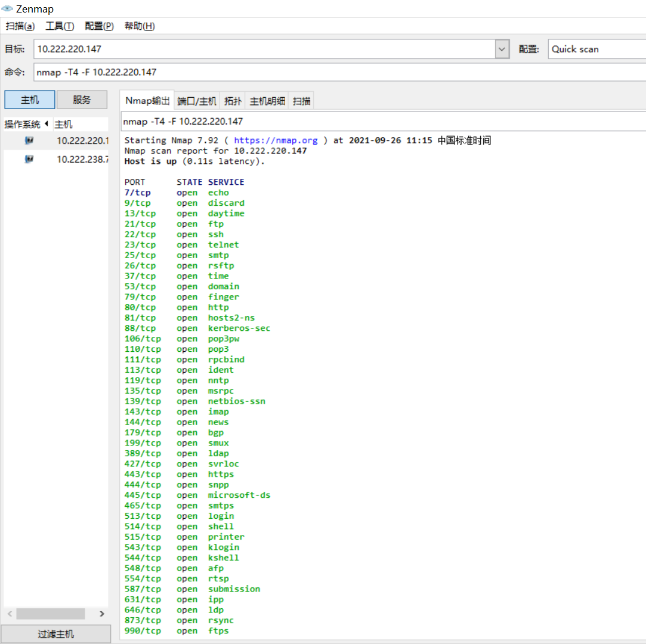
Task: Switch to the 主机明细 tab
Action: click(x=267, y=101)
